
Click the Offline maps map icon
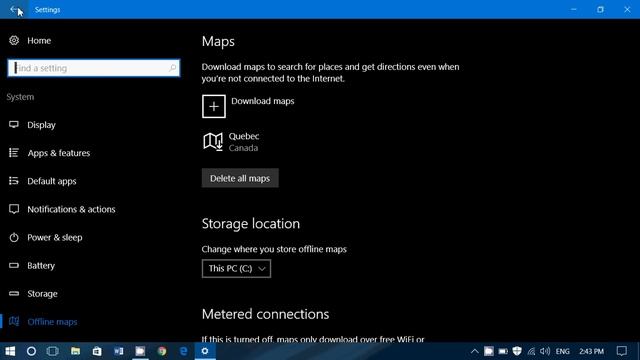click(14, 321)
